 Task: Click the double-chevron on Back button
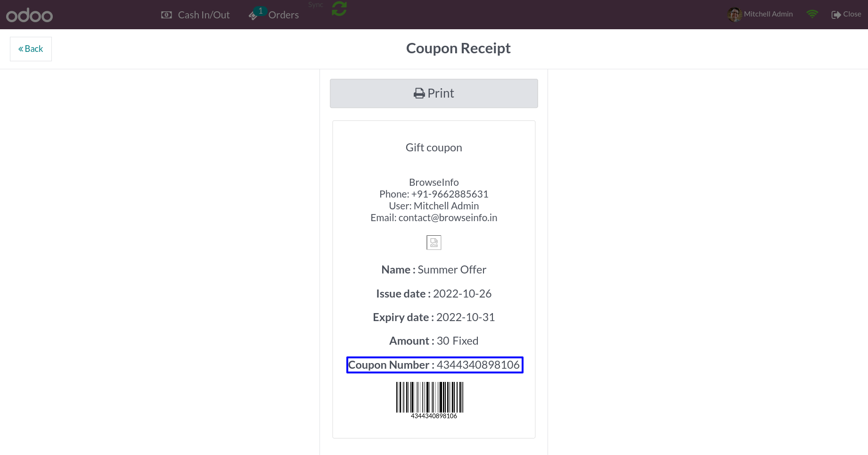(x=21, y=49)
